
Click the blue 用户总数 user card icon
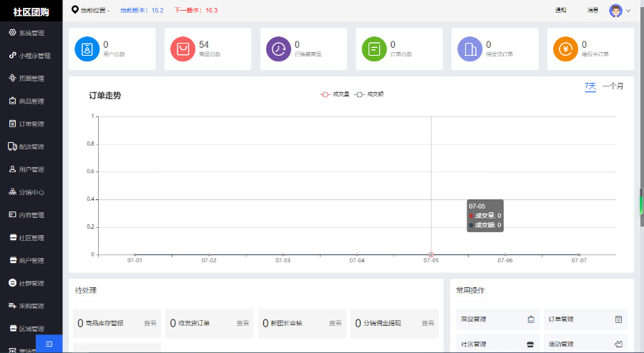point(87,49)
